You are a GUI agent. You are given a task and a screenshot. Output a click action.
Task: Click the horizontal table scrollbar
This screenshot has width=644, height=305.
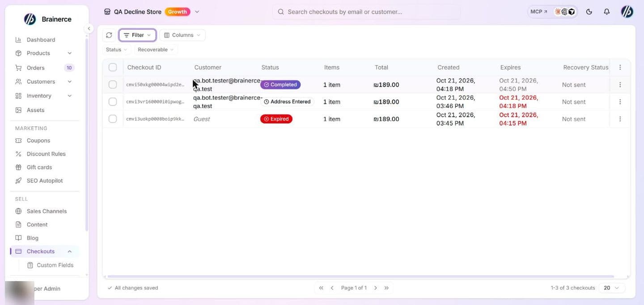click(360, 276)
